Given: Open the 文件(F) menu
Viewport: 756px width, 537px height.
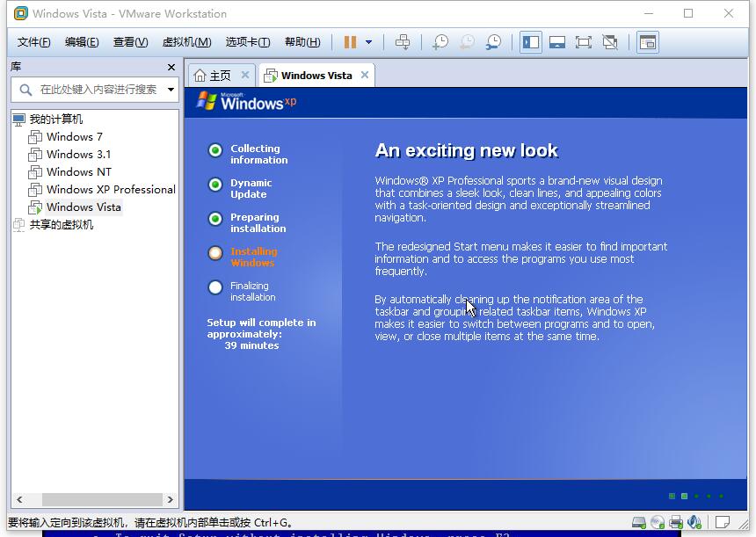Looking at the screenshot, I should [x=33, y=42].
